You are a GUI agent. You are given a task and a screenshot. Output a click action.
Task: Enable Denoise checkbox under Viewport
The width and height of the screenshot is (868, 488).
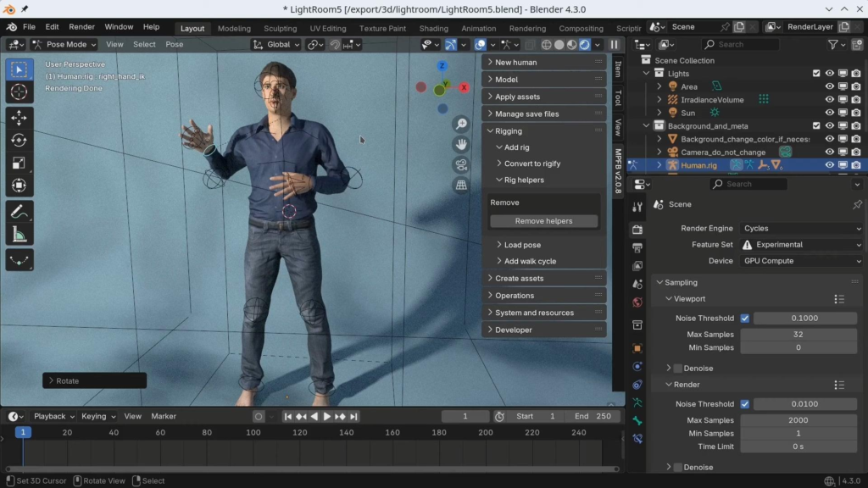(678, 369)
